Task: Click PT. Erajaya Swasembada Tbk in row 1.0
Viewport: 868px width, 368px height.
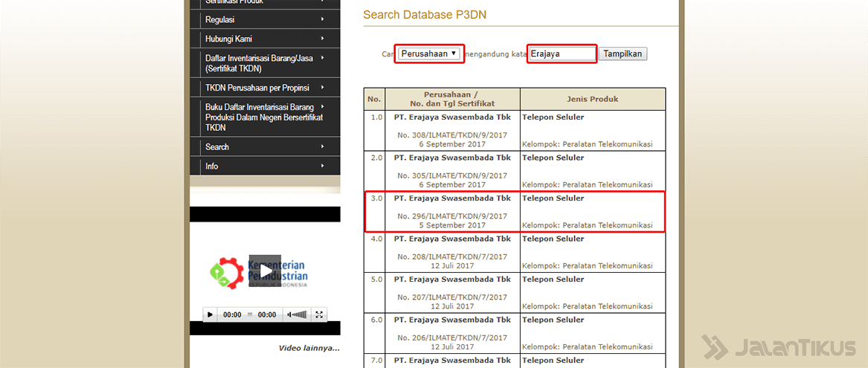Action: coord(452,117)
